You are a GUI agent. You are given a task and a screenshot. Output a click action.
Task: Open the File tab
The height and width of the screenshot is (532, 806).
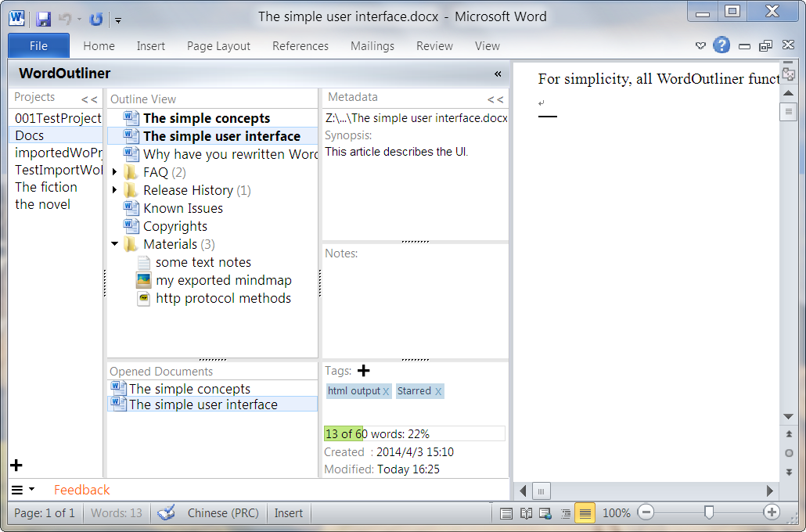click(x=38, y=45)
